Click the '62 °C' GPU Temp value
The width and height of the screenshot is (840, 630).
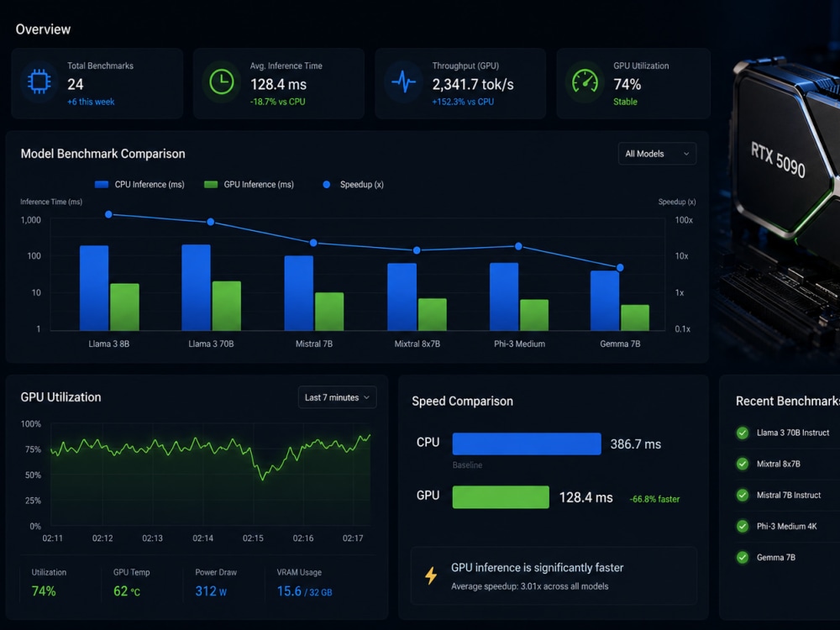coord(127,591)
